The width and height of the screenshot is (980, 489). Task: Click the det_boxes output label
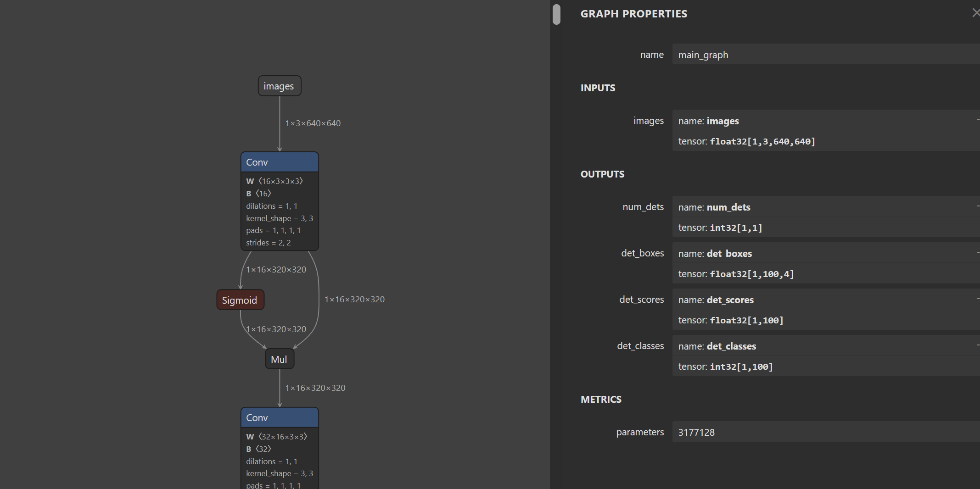pyautogui.click(x=642, y=253)
